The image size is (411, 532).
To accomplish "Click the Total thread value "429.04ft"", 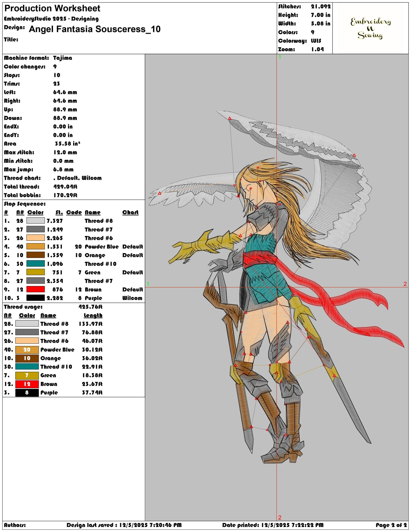I will pyautogui.click(x=65, y=187).
